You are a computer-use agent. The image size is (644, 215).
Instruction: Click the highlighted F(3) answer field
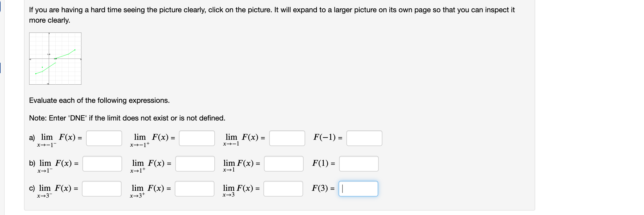pyautogui.click(x=358, y=188)
